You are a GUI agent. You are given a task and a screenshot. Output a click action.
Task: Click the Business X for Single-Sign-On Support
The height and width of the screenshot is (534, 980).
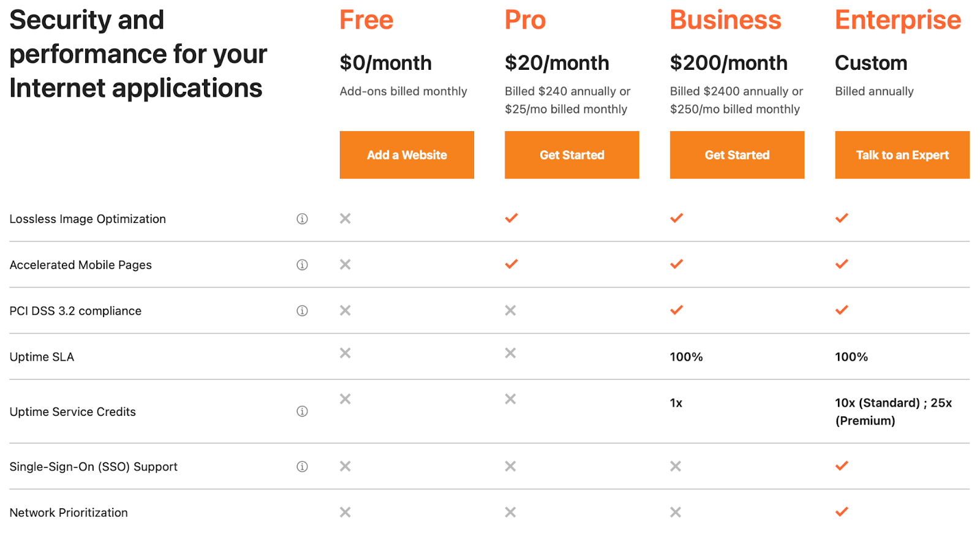(676, 466)
